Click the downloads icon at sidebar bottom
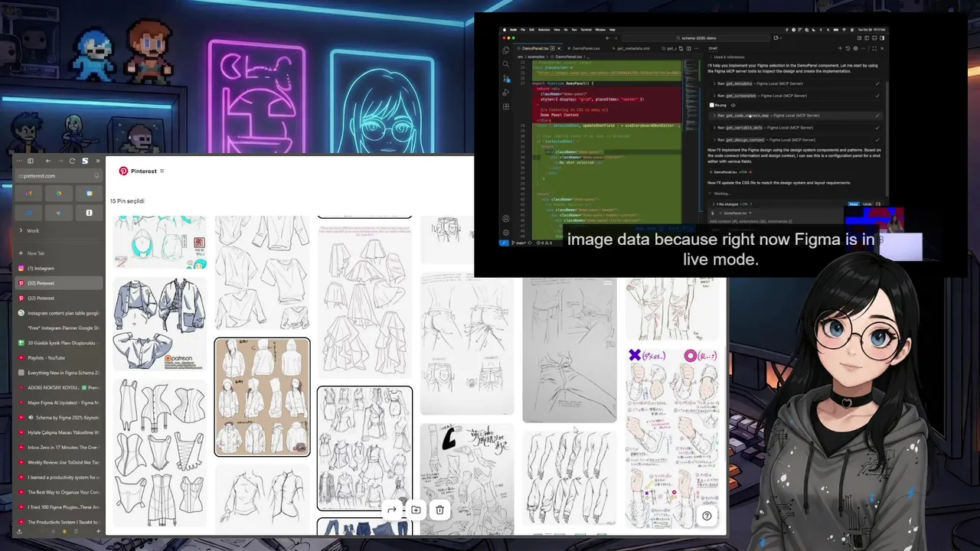980x551 pixels. point(19,531)
